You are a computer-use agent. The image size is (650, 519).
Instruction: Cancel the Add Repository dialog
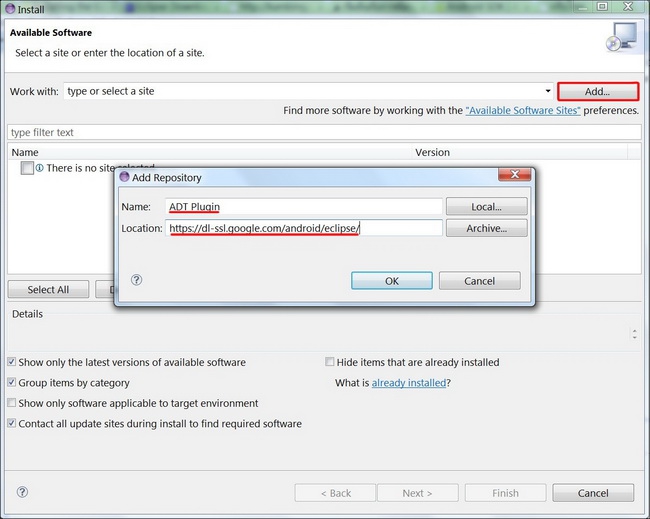pos(480,281)
